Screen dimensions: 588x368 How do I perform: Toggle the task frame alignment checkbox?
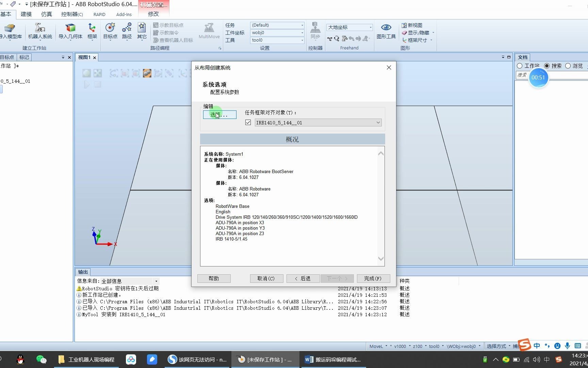pyautogui.click(x=248, y=123)
